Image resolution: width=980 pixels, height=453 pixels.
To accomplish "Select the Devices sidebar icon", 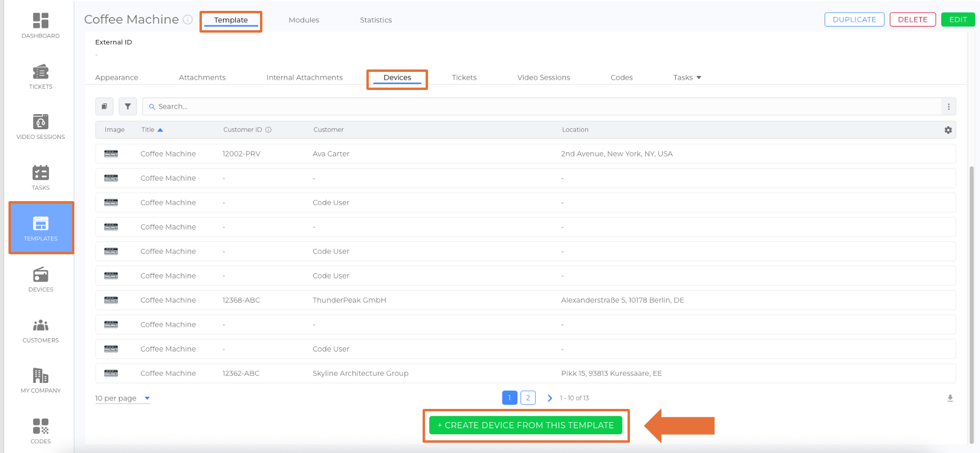I will (x=41, y=280).
